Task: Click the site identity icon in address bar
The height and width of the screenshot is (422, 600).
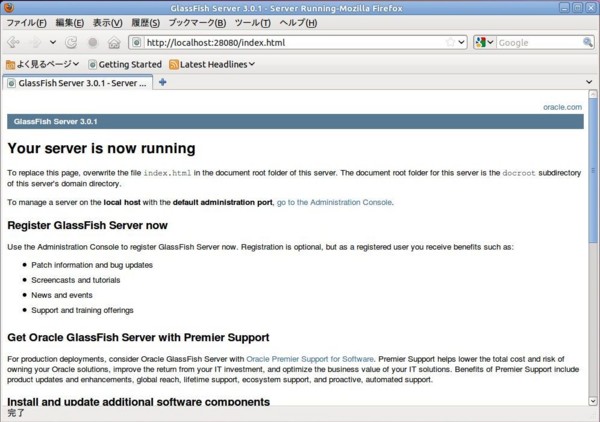Action: 137,42
